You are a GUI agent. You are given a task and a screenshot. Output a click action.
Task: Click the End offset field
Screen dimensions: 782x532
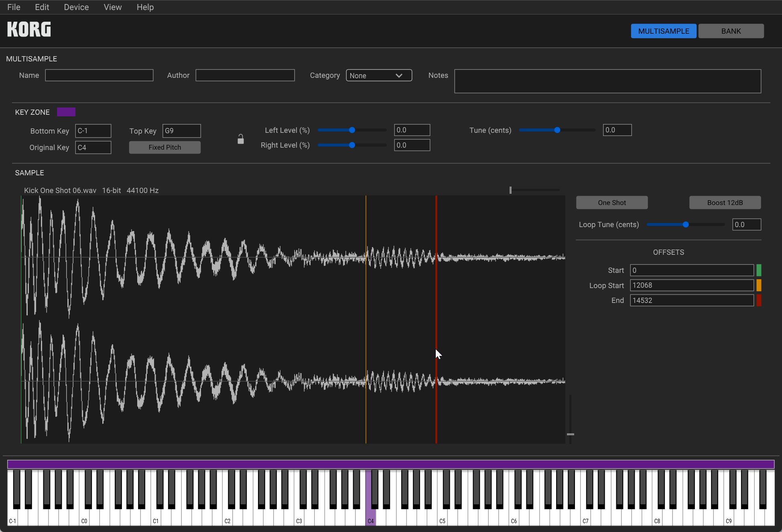(692, 301)
